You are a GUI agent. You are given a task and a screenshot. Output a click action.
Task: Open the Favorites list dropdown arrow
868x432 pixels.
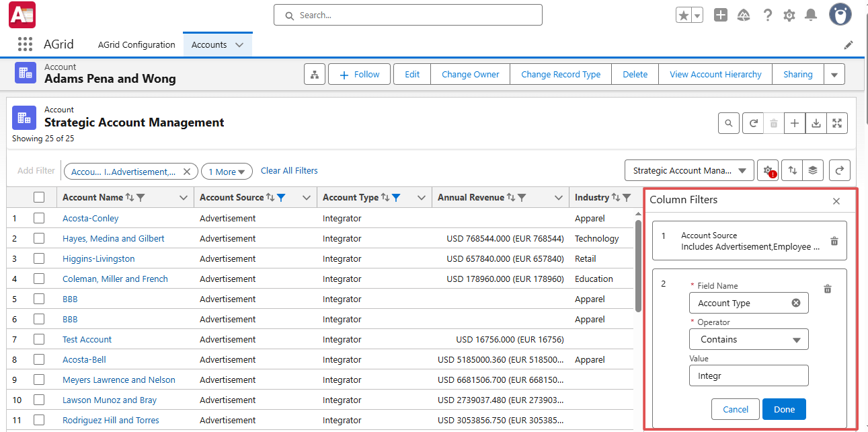(698, 15)
